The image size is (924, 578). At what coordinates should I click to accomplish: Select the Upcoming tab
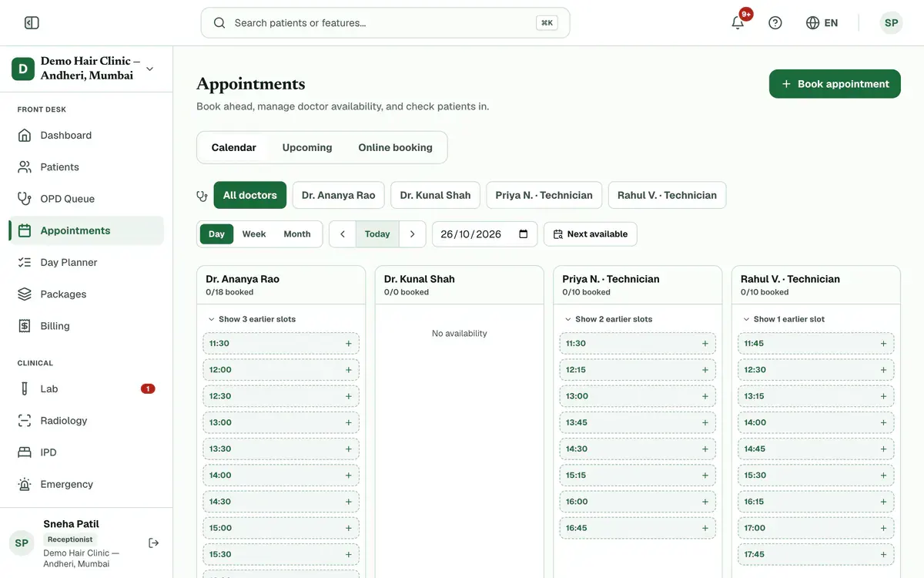(307, 148)
